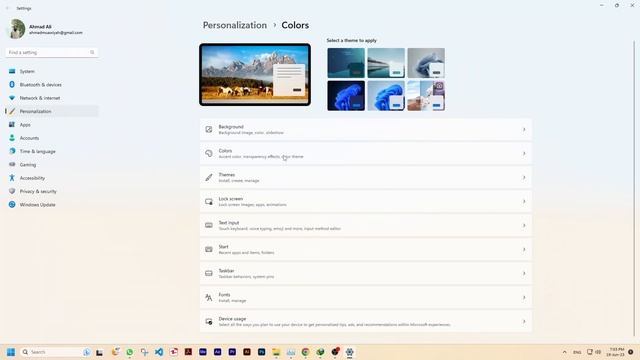Open network and volume quick settings
Image resolution: width=640 pixels, height=360 pixels.
(x=594, y=352)
